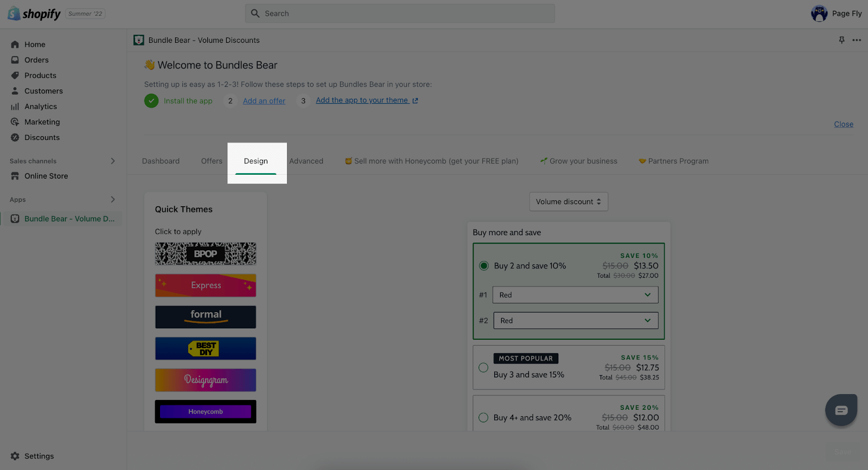Open the Grow your business tab
868x470 pixels.
pyautogui.click(x=579, y=161)
